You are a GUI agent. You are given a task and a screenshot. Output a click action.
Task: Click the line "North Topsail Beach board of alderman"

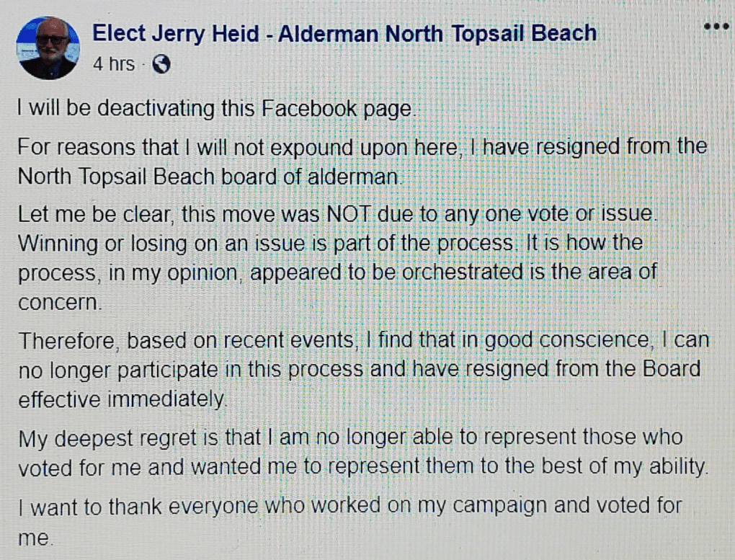coord(208,177)
